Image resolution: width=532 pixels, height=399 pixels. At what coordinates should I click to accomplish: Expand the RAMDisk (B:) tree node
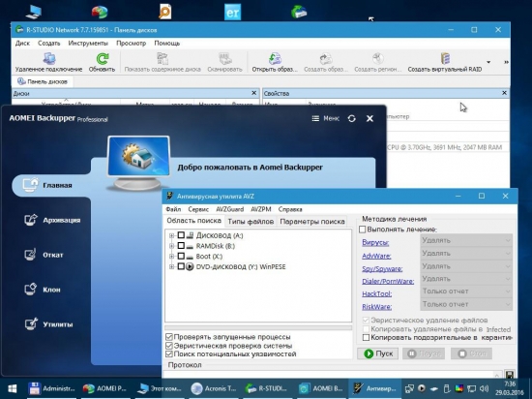[171, 246]
